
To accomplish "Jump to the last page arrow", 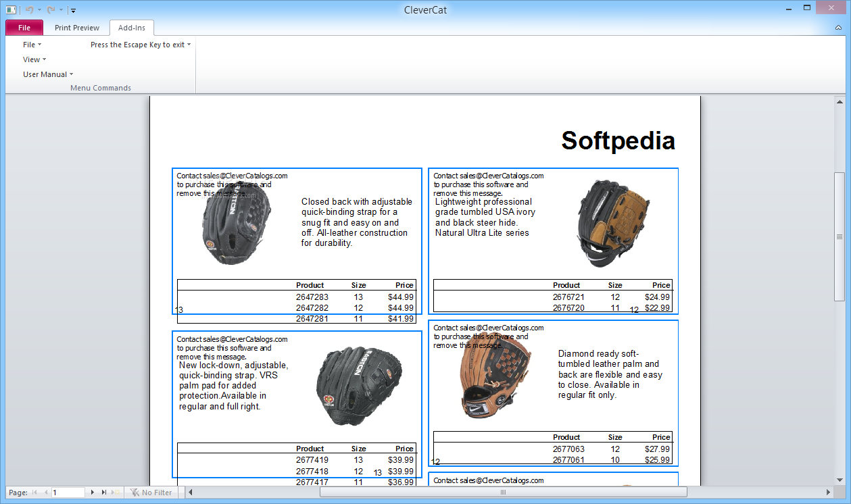I will pyautogui.click(x=104, y=493).
